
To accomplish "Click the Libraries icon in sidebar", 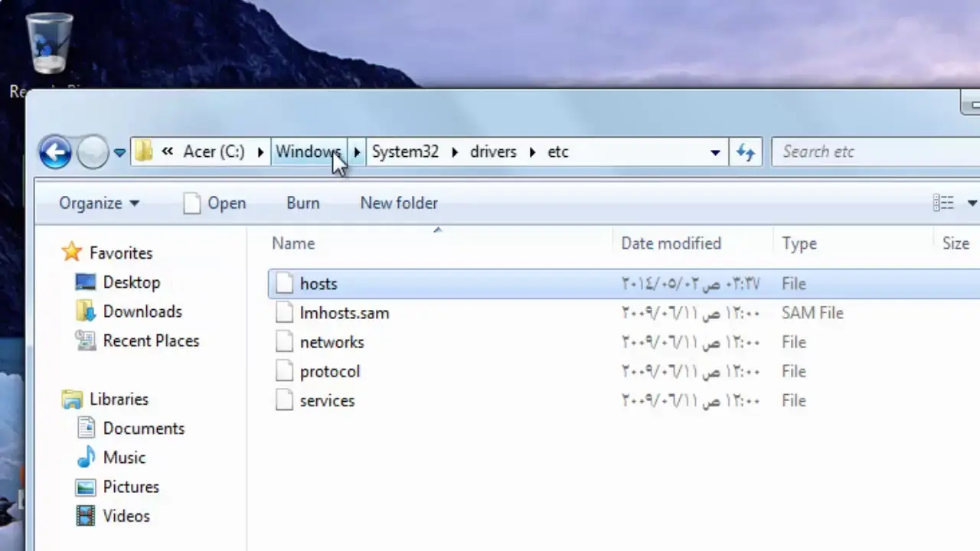I will coord(72,399).
